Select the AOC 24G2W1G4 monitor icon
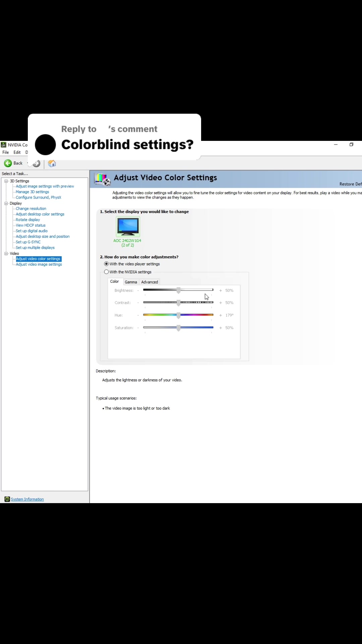This screenshot has width=362, height=644. pos(128,227)
